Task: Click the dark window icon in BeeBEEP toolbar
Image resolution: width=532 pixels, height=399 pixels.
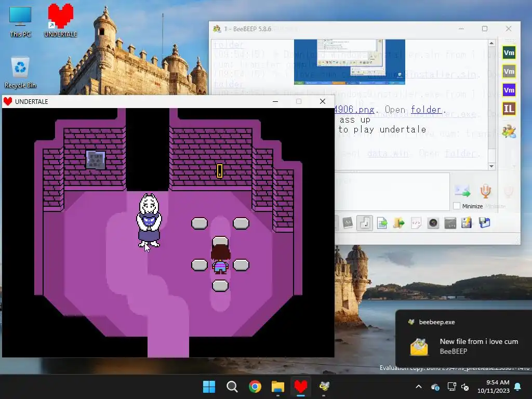Action: (450, 223)
